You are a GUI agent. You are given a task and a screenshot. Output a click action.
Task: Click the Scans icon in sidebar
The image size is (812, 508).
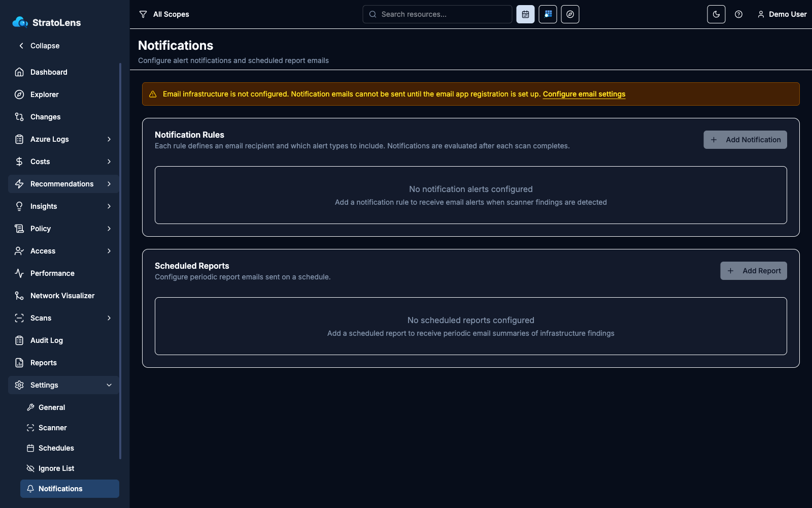19,318
